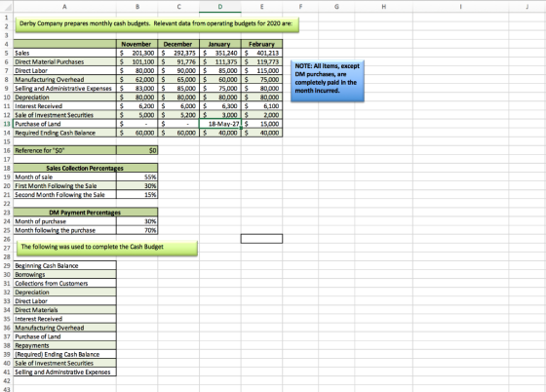Select the December column heading cell
This screenshot has height=392, width=546.
[178, 44]
